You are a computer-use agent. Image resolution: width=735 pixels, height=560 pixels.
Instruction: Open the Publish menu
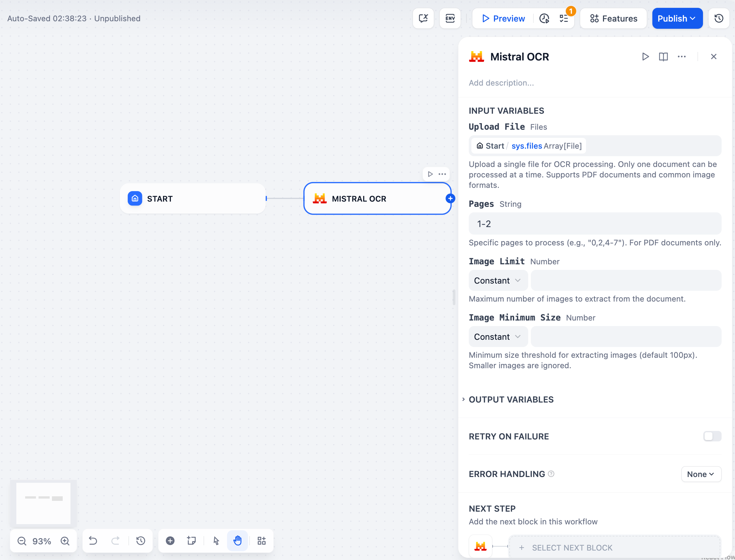(x=677, y=18)
